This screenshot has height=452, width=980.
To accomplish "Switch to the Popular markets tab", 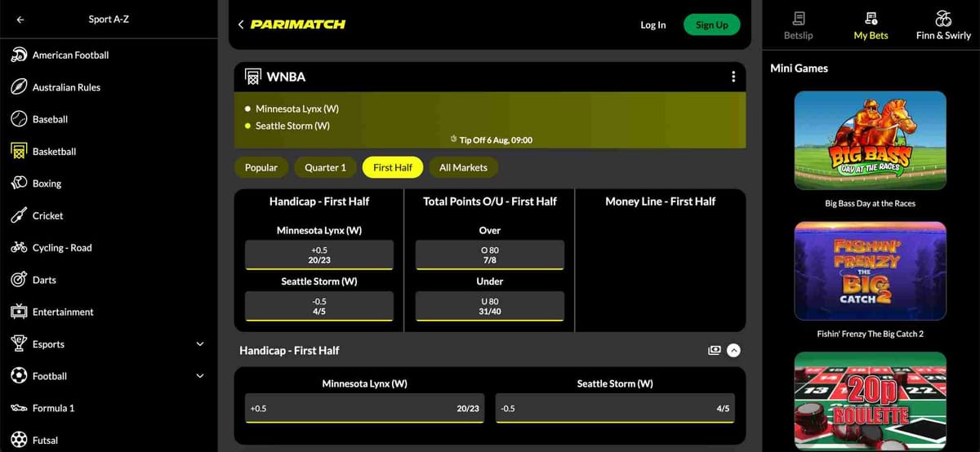I will pos(261,167).
